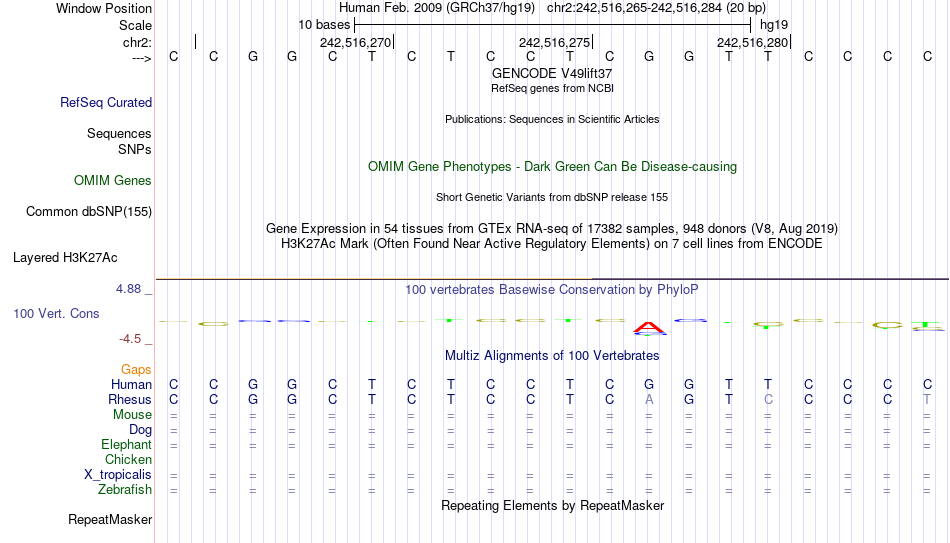Open the RefSeq Curated track label

106,102
